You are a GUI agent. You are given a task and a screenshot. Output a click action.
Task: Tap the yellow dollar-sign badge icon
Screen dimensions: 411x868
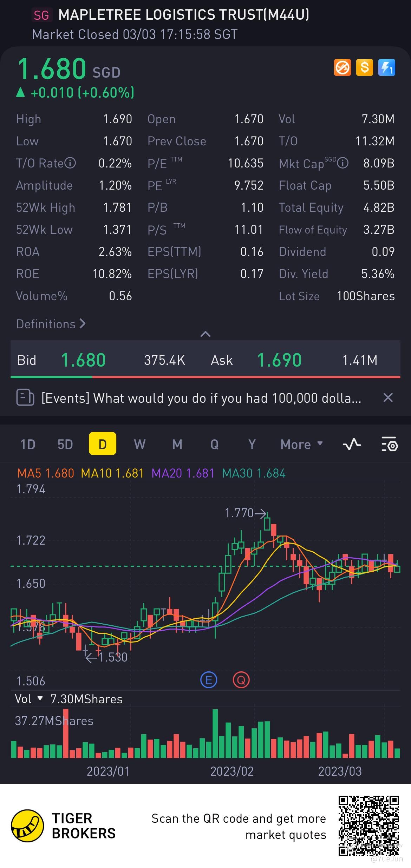[365, 67]
